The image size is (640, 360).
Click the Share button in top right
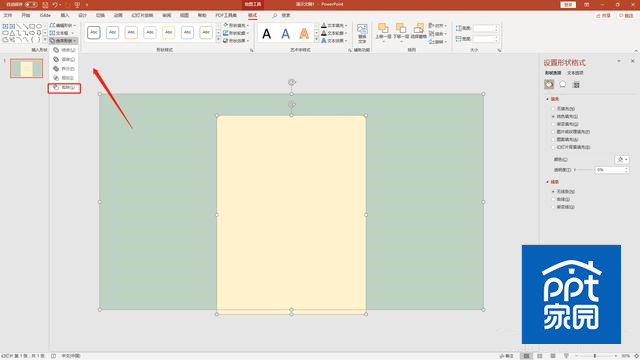tap(603, 16)
